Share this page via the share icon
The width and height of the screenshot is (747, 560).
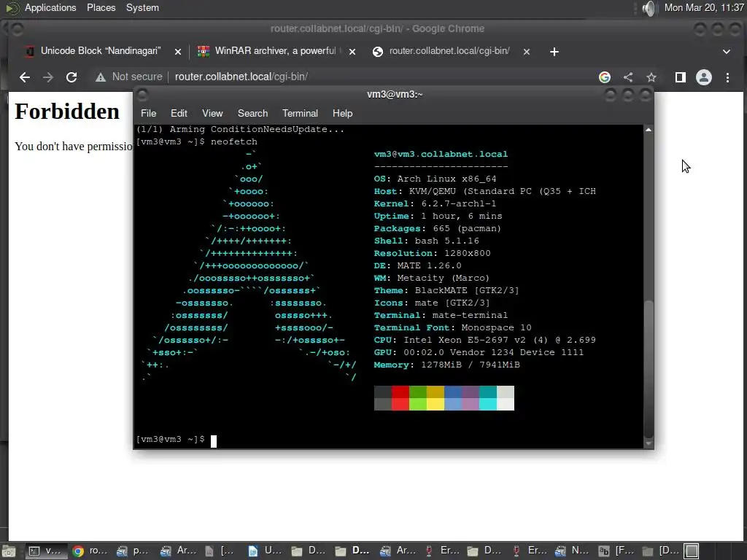628,77
